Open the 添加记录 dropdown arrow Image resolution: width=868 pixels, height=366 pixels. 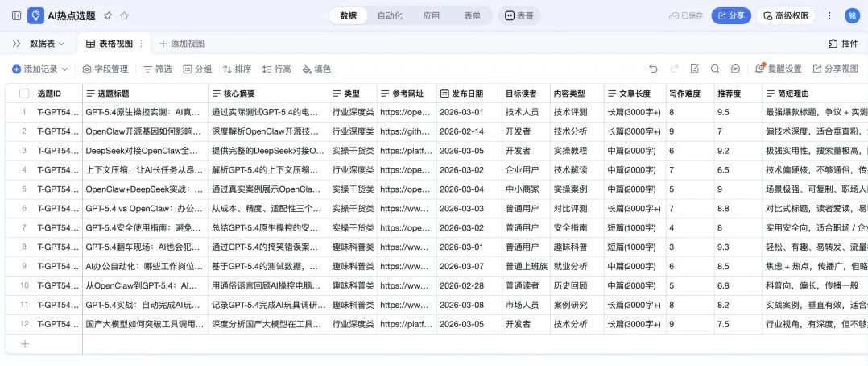click(65, 69)
